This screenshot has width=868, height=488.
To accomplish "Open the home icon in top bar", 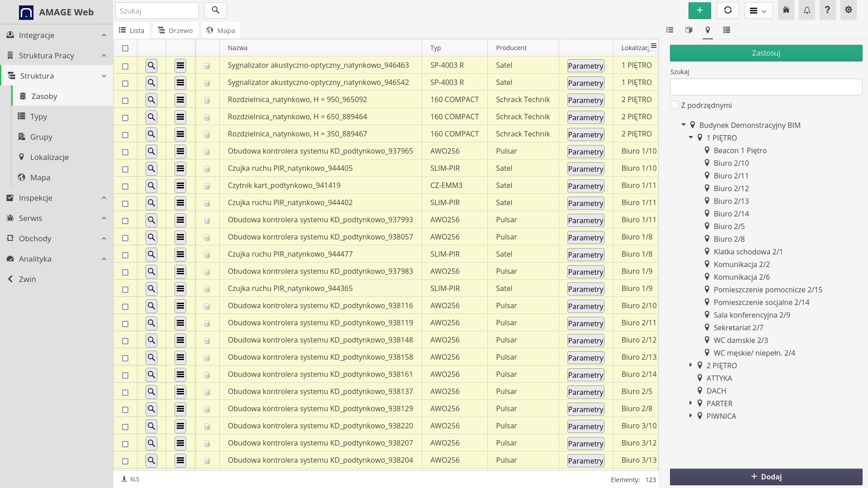I will tap(786, 10).
